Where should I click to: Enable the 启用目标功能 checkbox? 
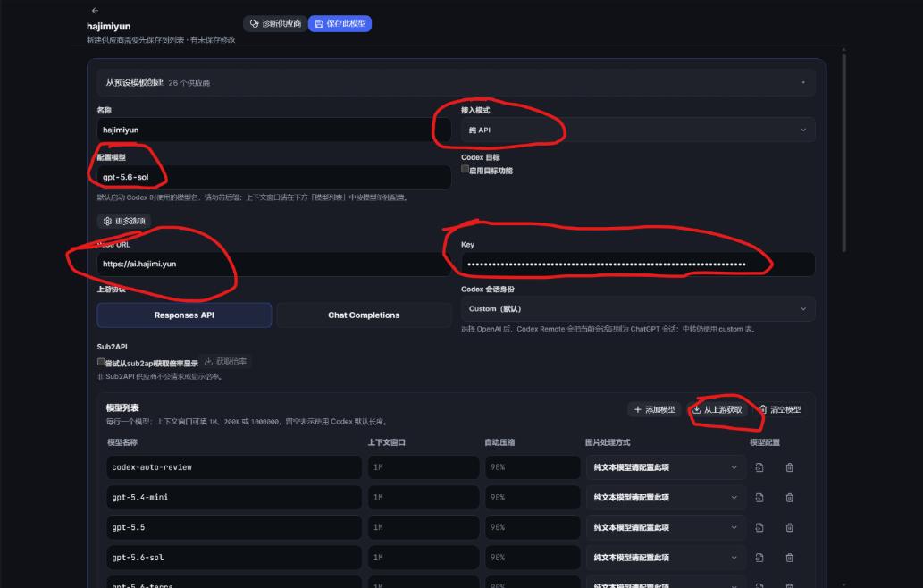[x=465, y=170]
